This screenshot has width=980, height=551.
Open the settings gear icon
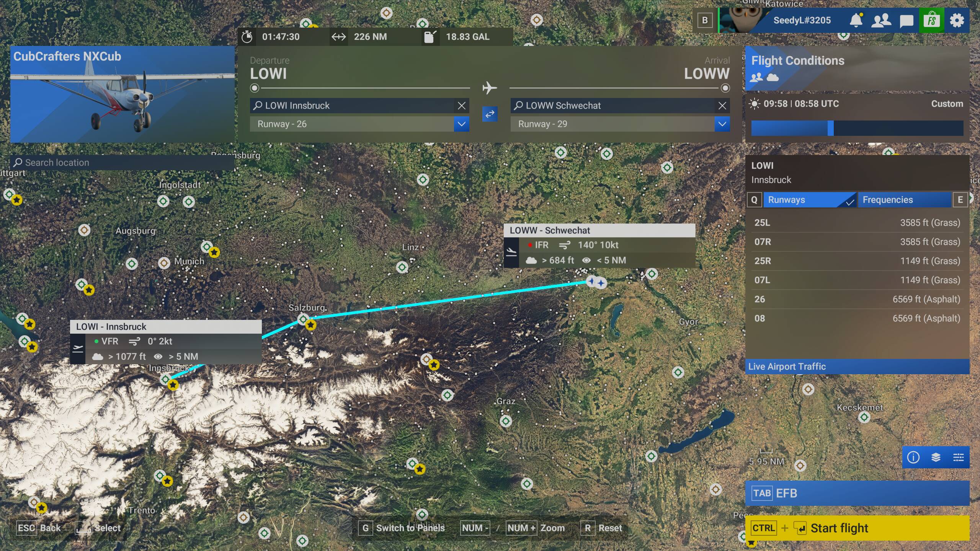957,20
